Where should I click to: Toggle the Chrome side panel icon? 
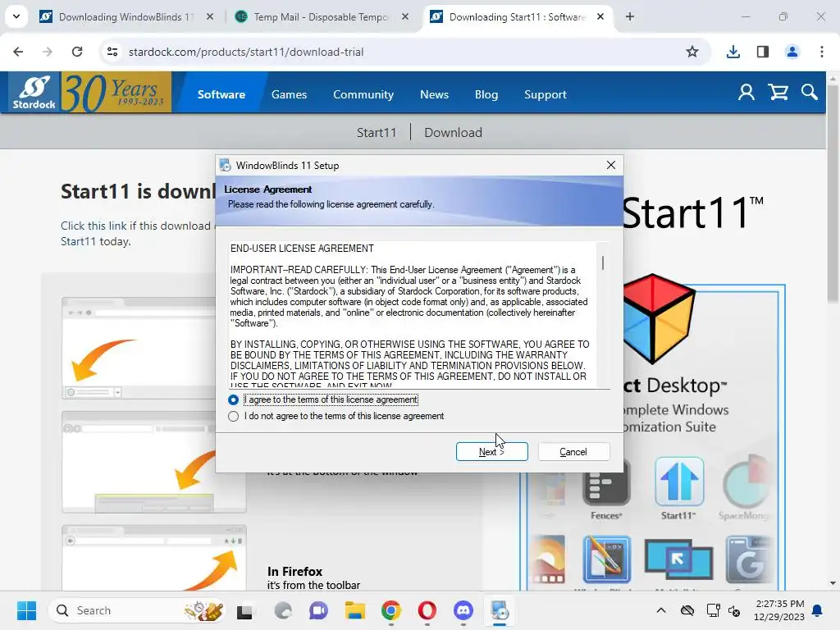(763, 52)
